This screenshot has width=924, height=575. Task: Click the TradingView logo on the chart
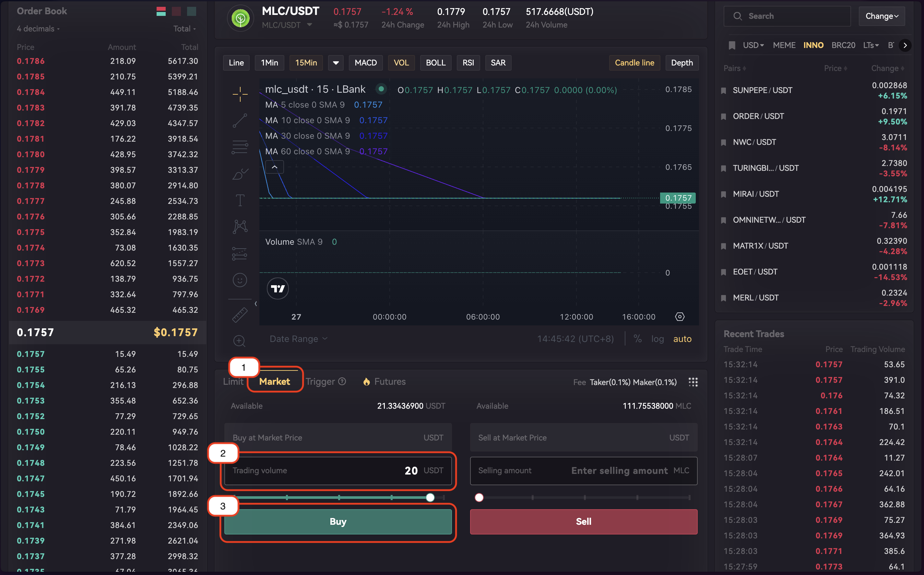click(x=278, y=289)
